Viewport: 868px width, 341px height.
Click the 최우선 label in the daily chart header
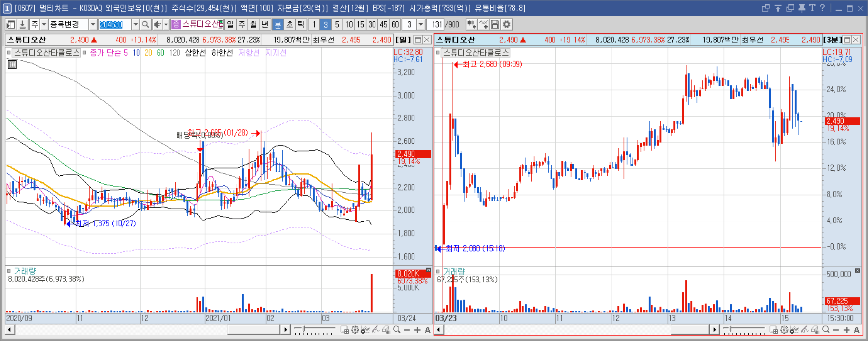[x=323, y=40]
